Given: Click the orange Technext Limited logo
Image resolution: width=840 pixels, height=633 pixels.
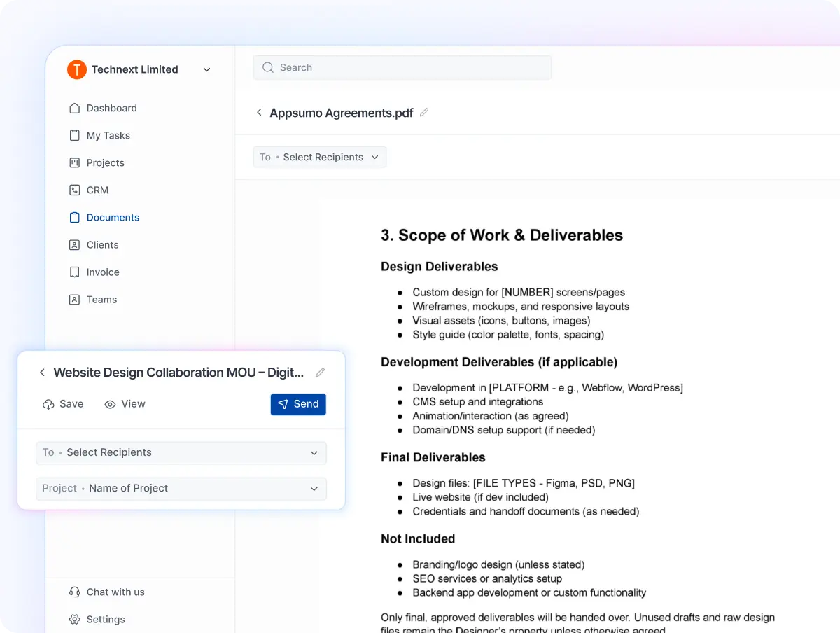Looking at the screenshot, I should [77, 69].
